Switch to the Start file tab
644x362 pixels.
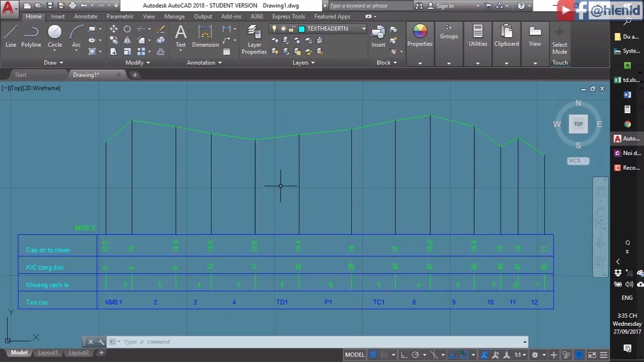[21, 74]
